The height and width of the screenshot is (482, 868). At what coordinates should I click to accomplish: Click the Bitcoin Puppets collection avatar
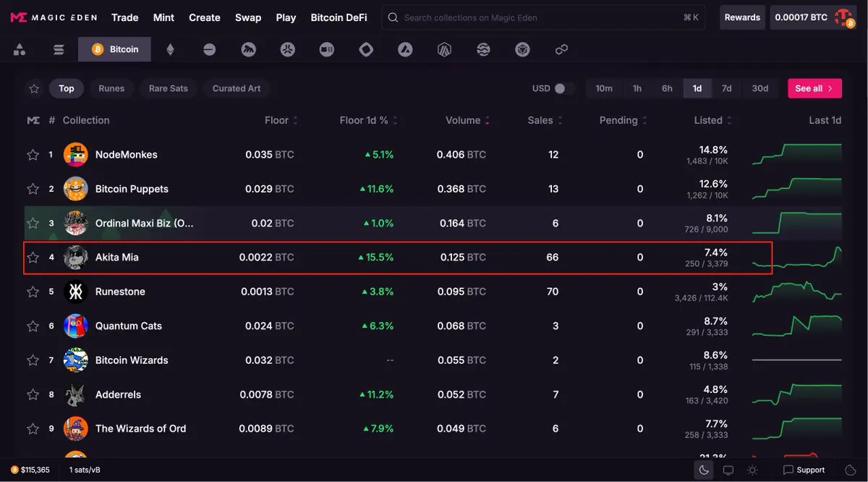(75, 189)
